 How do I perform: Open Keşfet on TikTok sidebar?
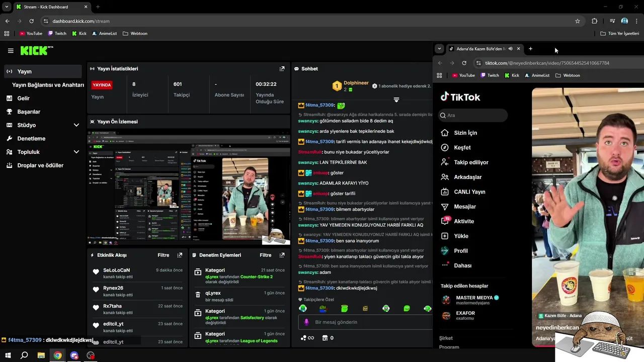pos(456,147)
